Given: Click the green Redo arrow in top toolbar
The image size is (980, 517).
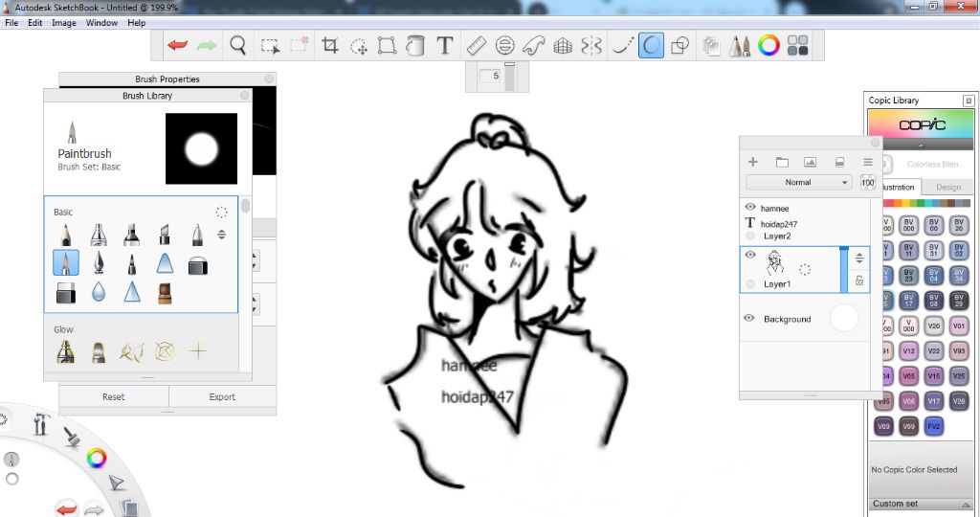Looking at the screenshot, I should click(x=207, y=45).
